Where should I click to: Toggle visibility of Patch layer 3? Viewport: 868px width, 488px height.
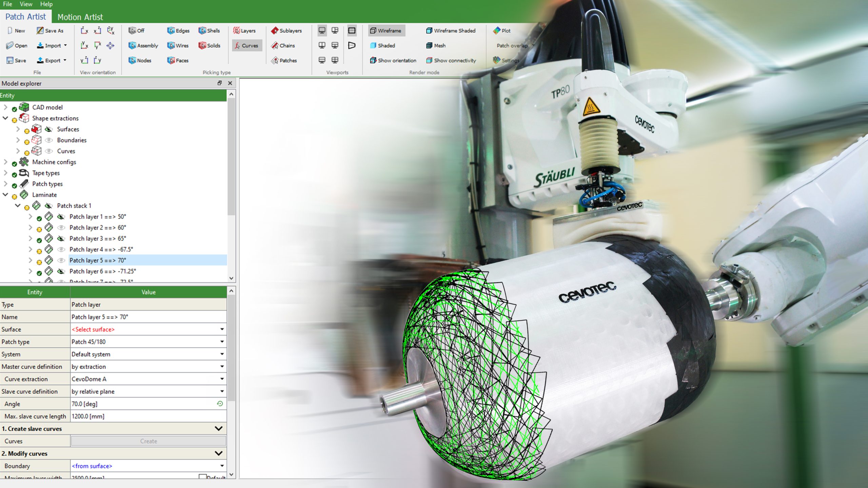click(x=61, y=238)
